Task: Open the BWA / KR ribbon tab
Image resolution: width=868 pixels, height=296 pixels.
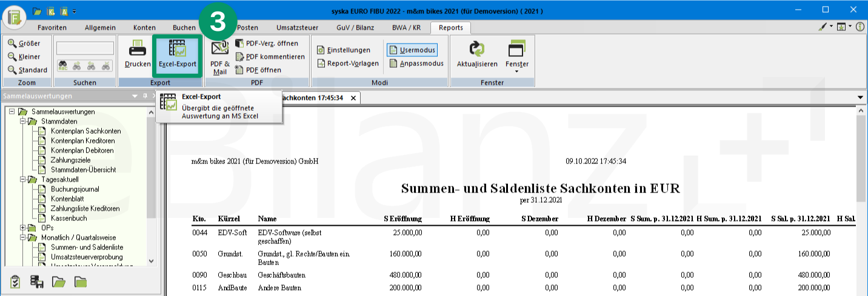Action: 407,27
